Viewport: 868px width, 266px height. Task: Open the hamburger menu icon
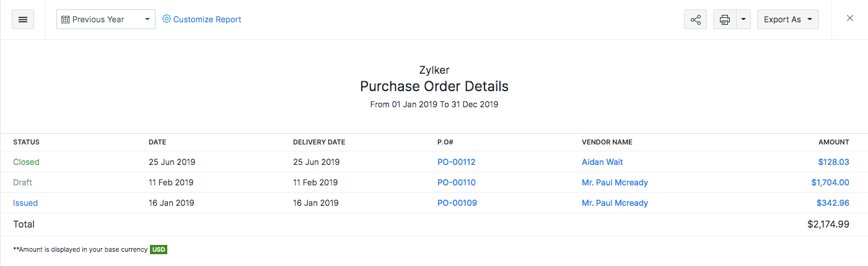pyautogui.click(x=23, y=19)
